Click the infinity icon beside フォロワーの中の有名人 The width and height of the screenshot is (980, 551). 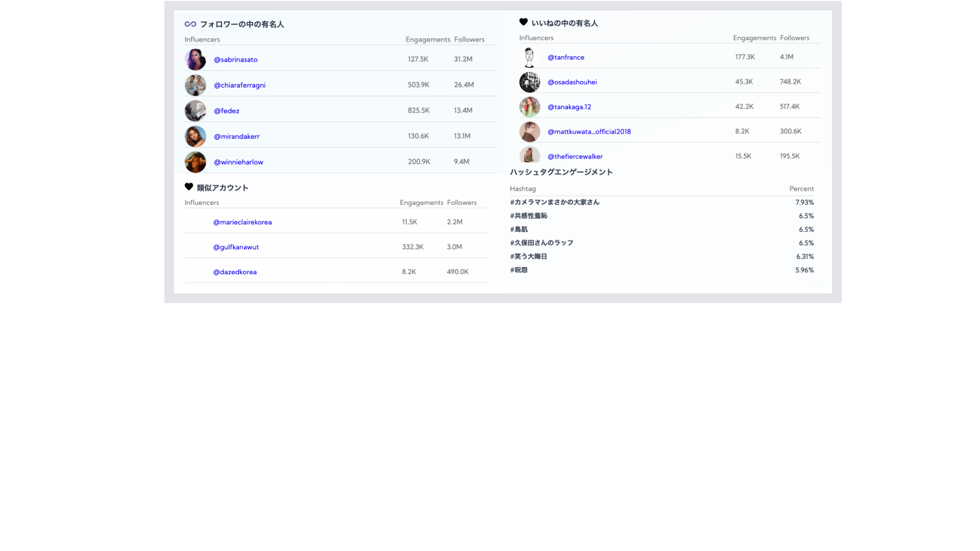coord(190,24)
